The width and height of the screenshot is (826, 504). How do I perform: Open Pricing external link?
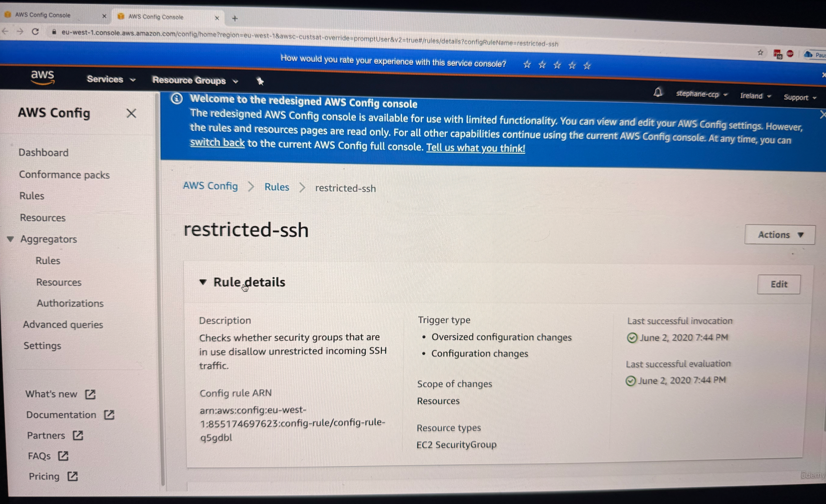pos(53,476)
